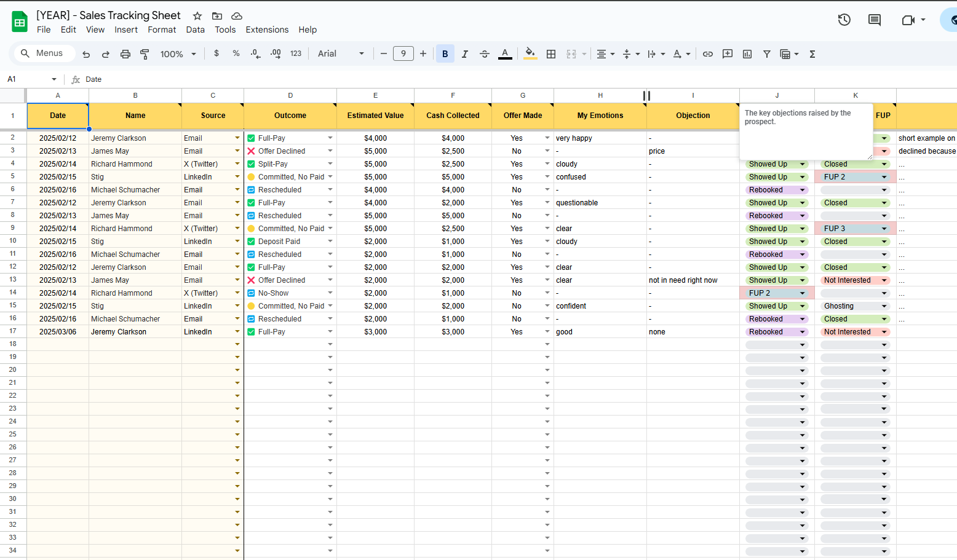Open functions sigma icon
This screenshot has height=560, width=957.
[x=812, y=54]
